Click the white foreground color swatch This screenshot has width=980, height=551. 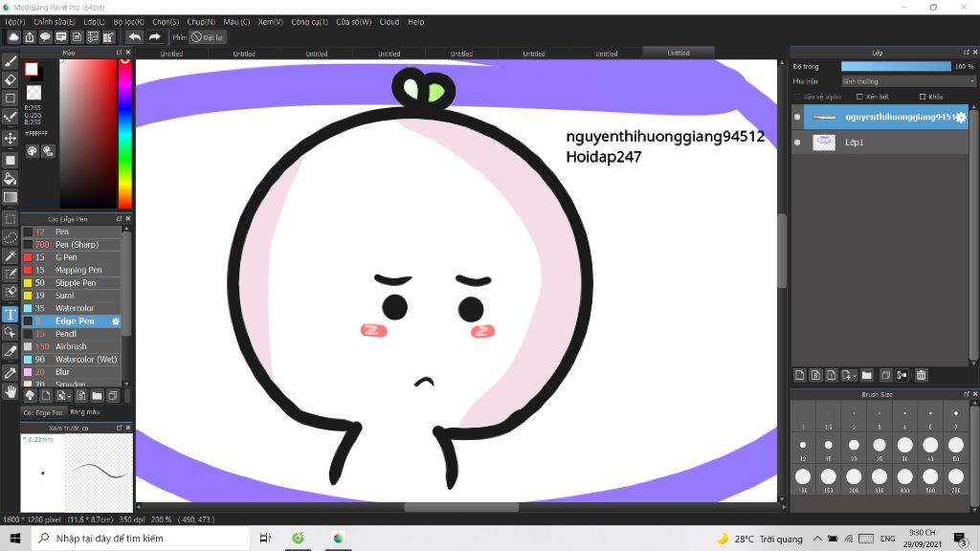[32, 69]
